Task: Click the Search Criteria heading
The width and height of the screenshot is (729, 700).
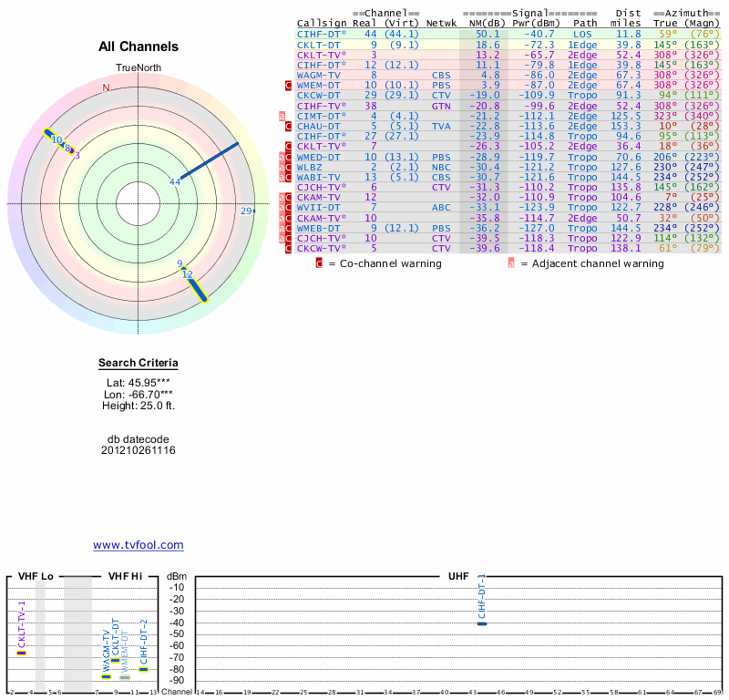Action: tap(139, 364)
